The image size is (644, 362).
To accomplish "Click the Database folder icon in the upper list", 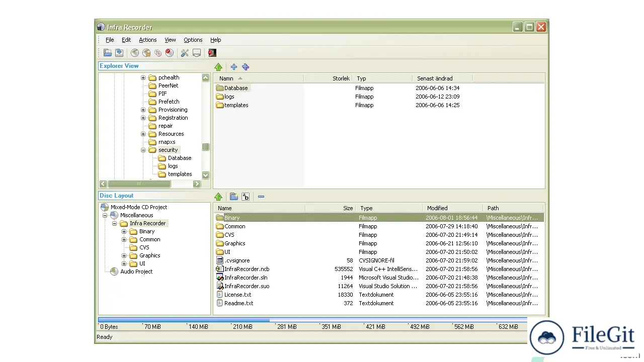I will click(220, 88).
